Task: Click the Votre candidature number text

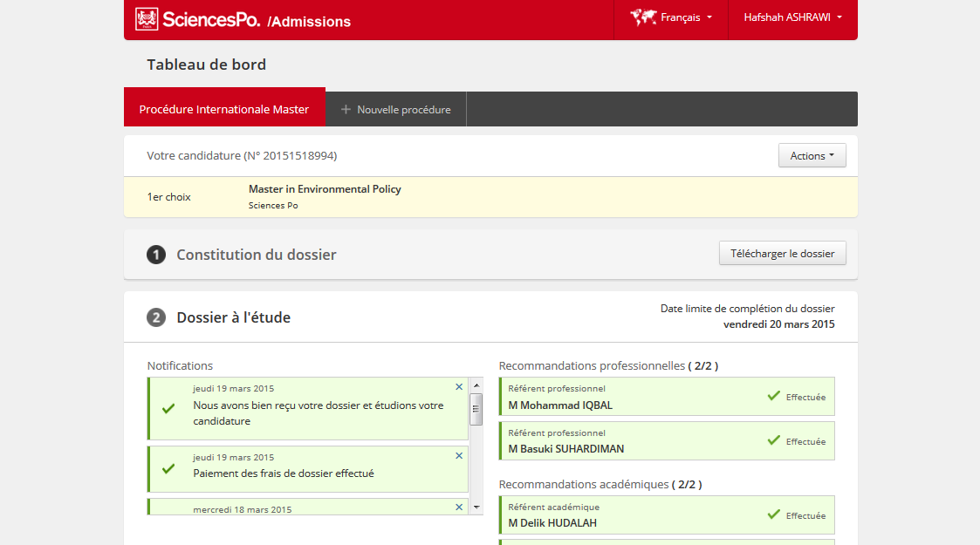Action: (x=242, y=155)
